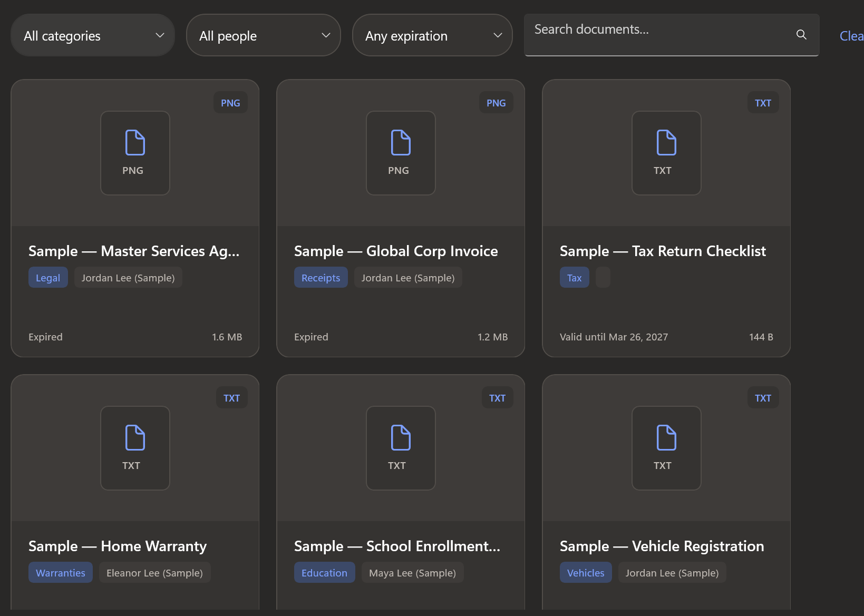
Task: Open the Global Corp Invoice file icon
Action: (x=401, y=153)
